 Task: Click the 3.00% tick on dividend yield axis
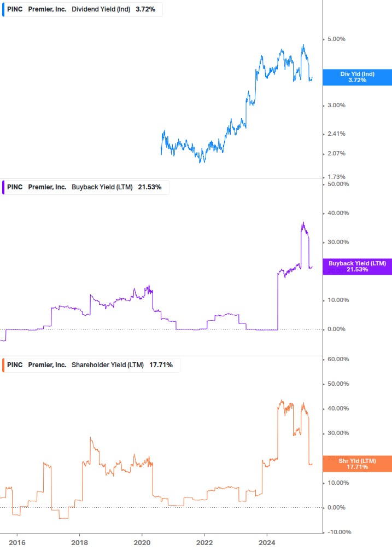coord(336,105)
